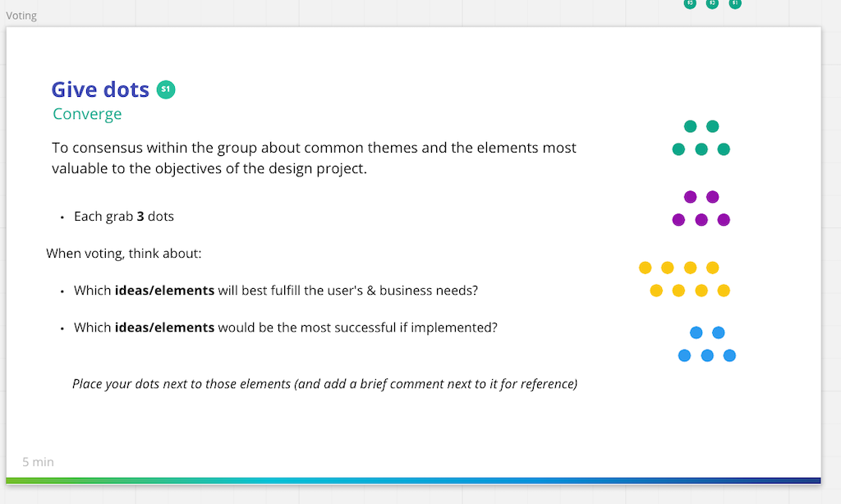841x504 pixels.
Task: Select the Each grab 3 dots bullet
Action: tap(123, 217)
